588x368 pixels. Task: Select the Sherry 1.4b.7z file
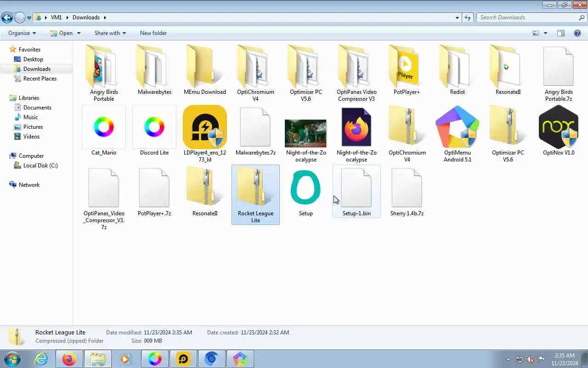pyautogui.click(x=407, y=192)
